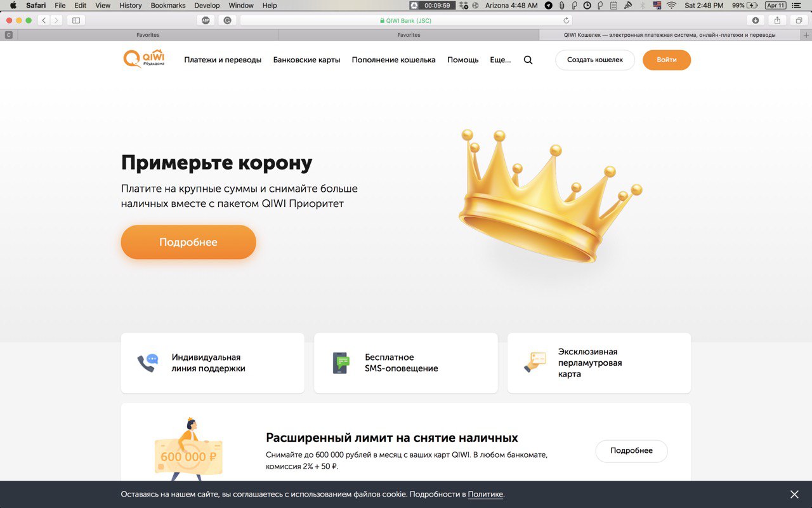
Task: Click the clock icon in menu bar
Action: pos(587,5)
